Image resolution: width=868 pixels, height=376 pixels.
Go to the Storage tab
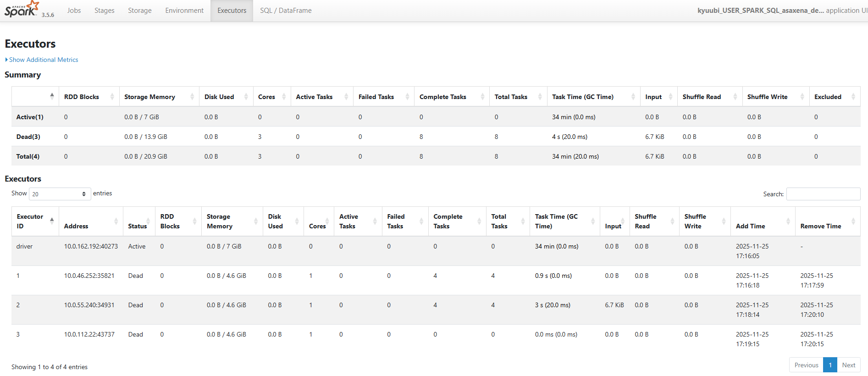pos(140,11)
